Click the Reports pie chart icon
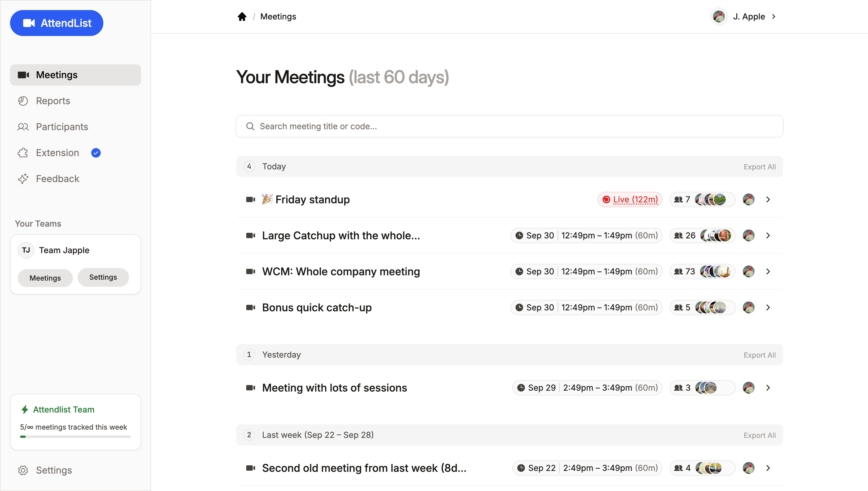This screenshot has height=491, width=868. pyautogui.click(x=23, y=101)
